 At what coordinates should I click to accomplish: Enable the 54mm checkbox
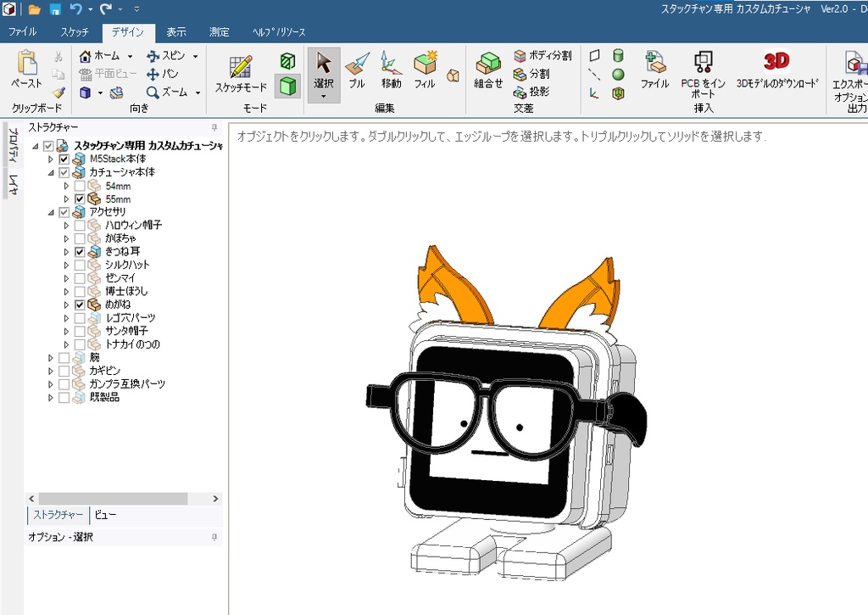(x=80, y=186)
